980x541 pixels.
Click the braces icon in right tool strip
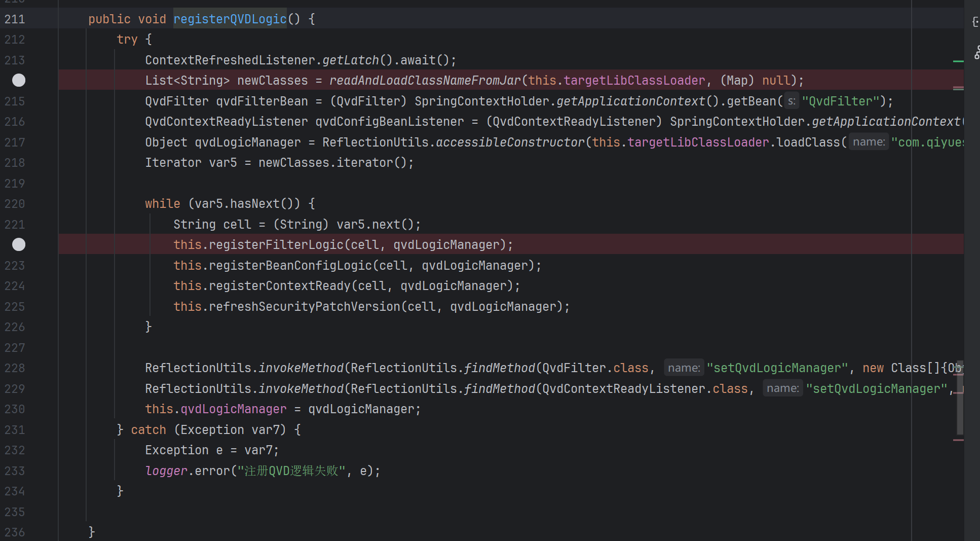(975, 22)
